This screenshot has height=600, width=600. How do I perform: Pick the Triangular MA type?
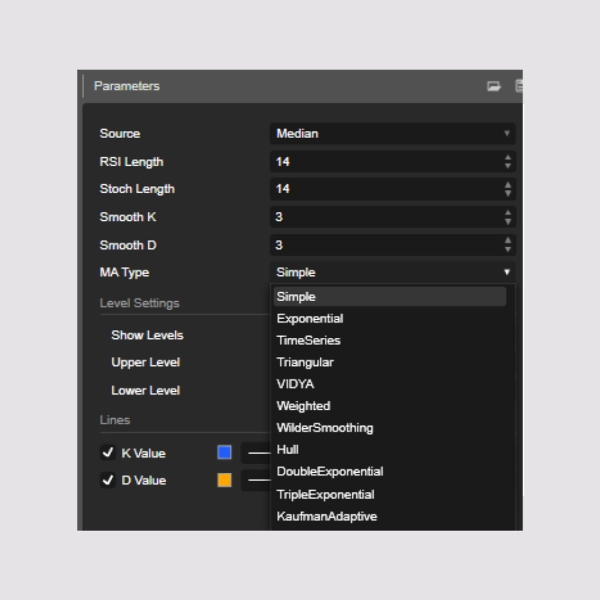[305, 363]
